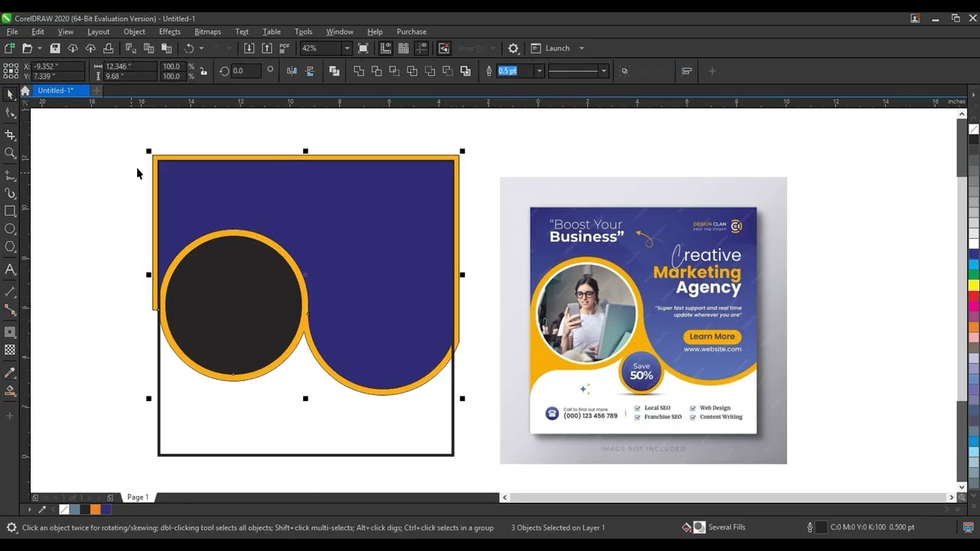
Task: Select the Parallel Dimension tool
Action: coord(10,292)
